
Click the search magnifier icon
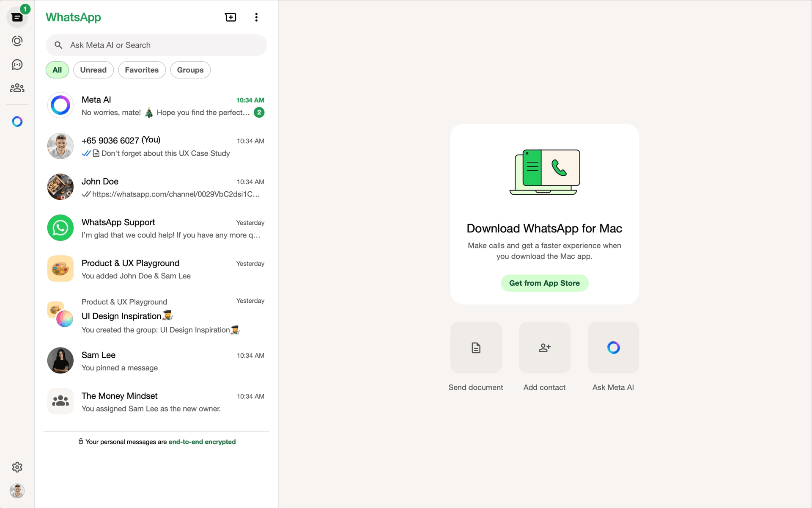[58, 45]
